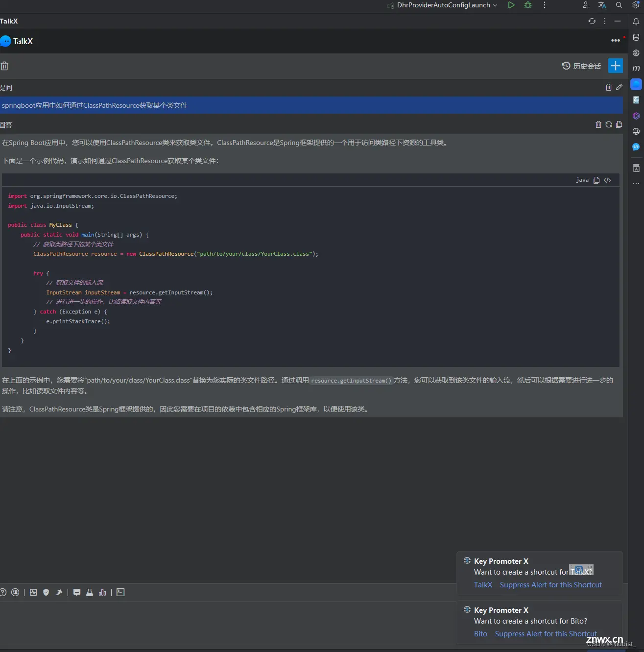This screenshot has width=644, height=652.
Task: Click the Endpoints-style sidebar icon below Database
Action: (x=636, y=53)
